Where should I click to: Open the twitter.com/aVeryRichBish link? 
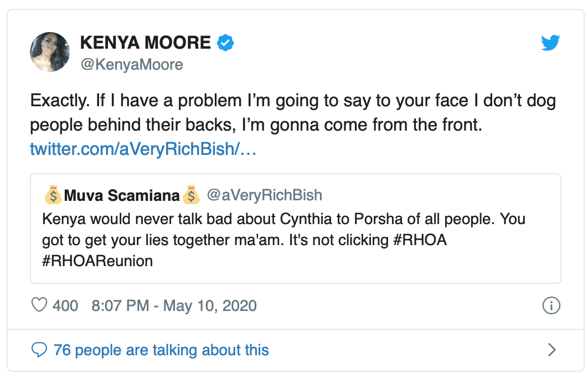coord(143,149)
